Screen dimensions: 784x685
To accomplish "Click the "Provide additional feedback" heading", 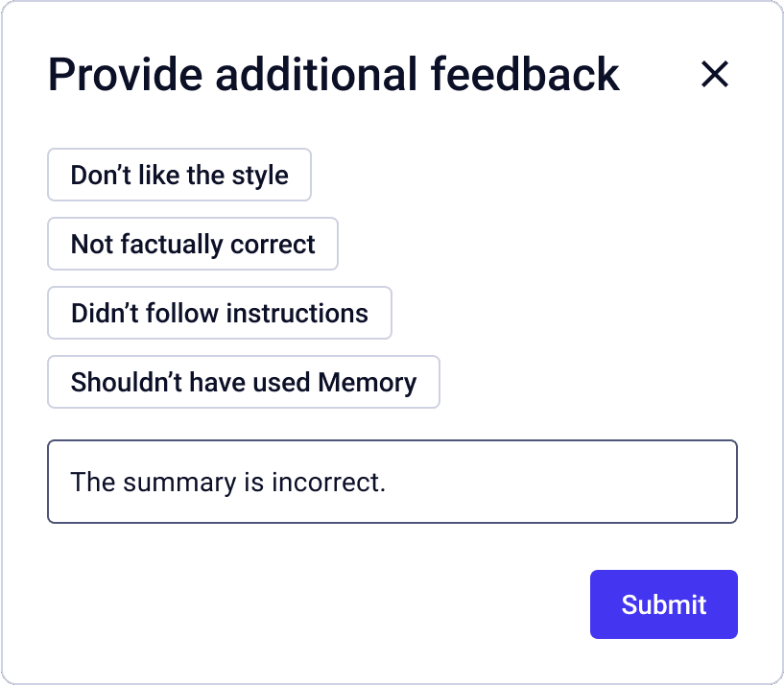I will (334, 74).
